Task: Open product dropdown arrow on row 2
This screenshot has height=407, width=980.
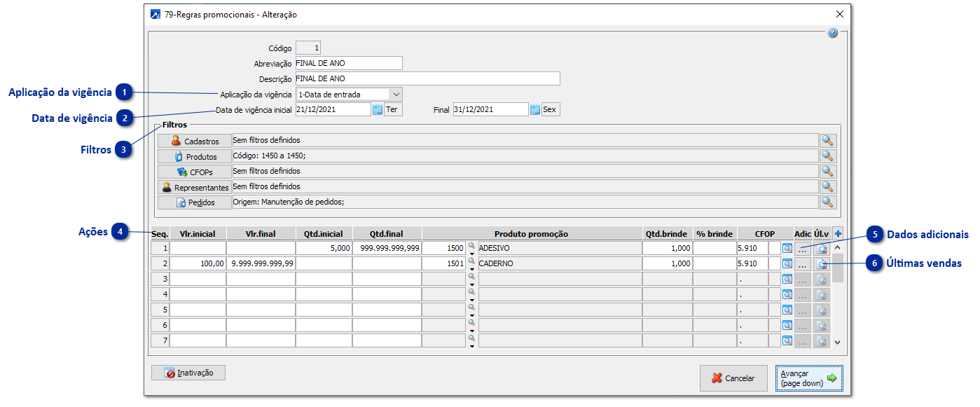Action: [471, 269]
